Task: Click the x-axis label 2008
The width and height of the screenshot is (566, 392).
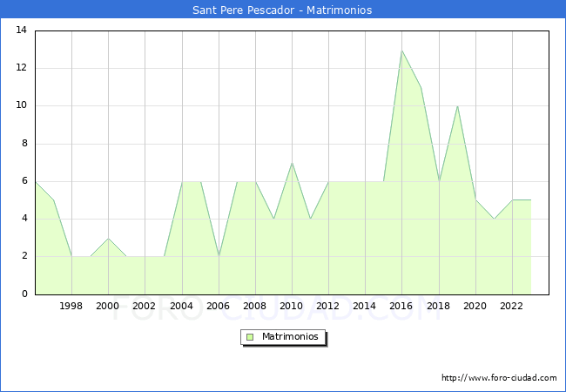Action: [255, 306]
